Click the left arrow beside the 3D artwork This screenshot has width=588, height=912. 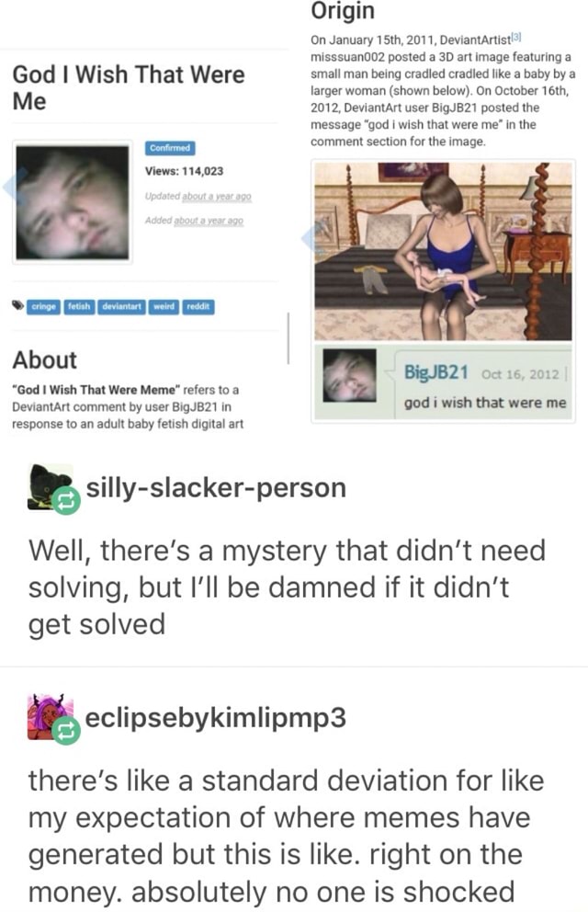point(312,238)
